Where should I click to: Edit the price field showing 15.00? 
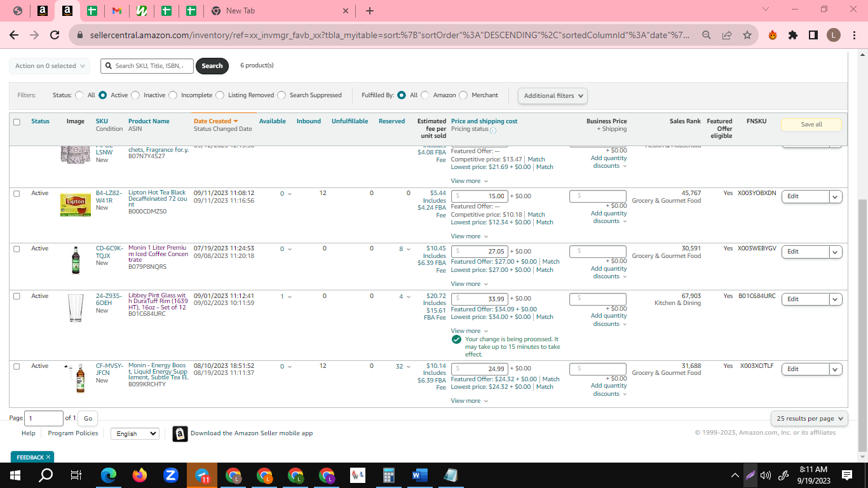pyautogui.click(x=479, y=196)
